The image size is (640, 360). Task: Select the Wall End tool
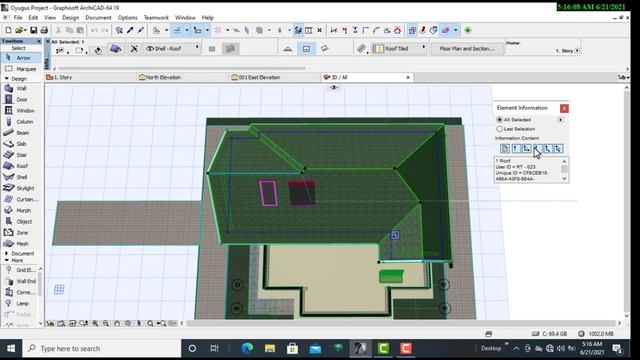(x=20, y=281)
